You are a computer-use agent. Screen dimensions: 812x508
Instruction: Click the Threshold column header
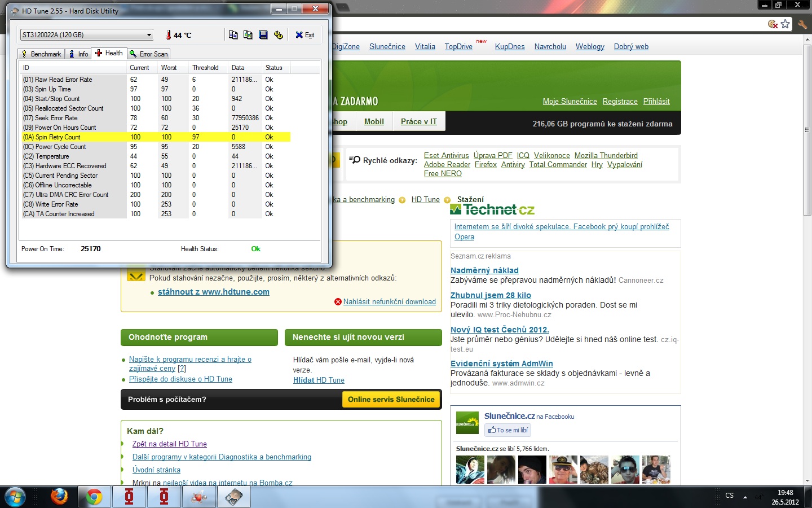pyautogui.click(x=209, y=68)
